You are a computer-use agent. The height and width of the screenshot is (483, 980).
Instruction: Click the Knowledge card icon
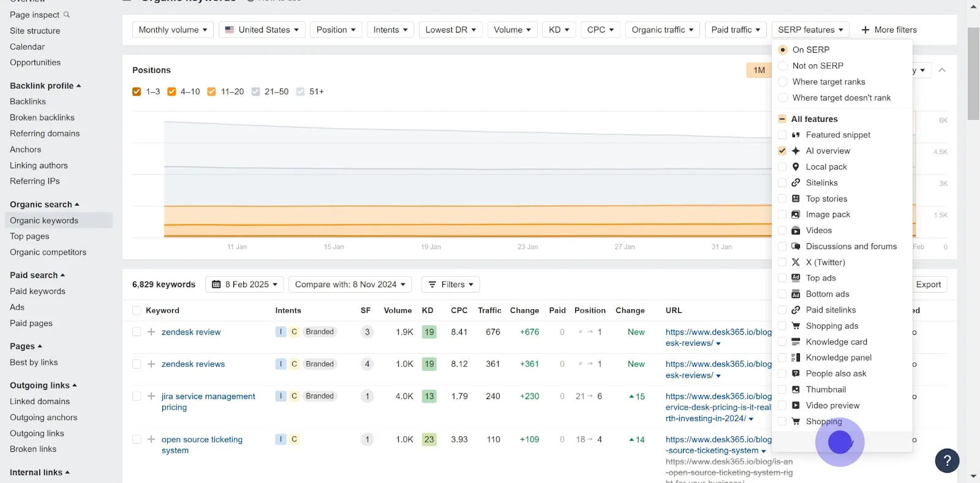[x=796, y=342]
